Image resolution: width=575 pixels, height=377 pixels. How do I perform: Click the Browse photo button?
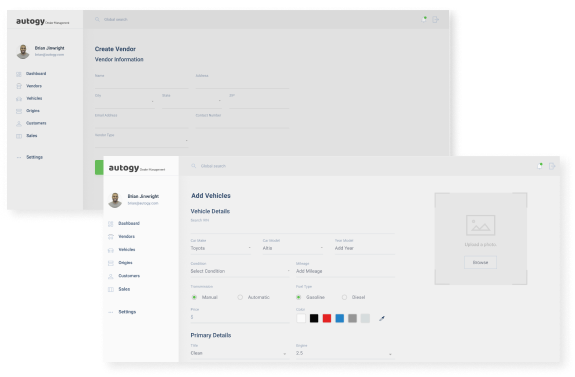tap(480, 262)
